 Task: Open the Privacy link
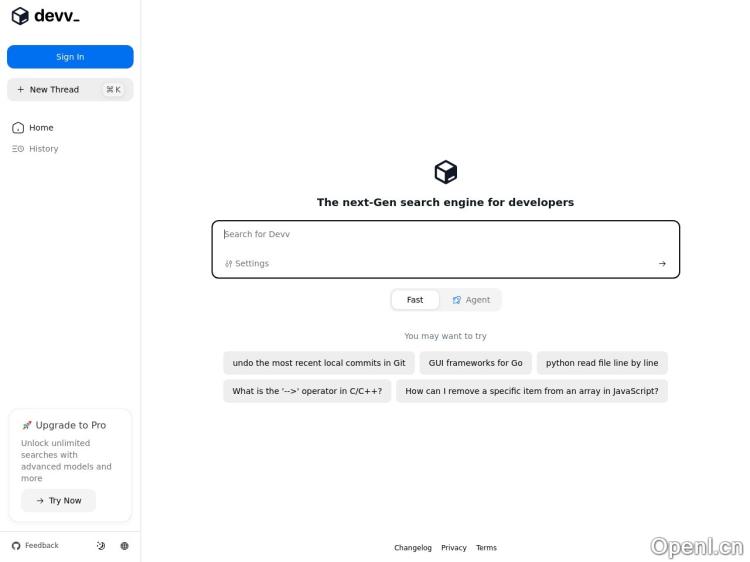click(454, 548)
